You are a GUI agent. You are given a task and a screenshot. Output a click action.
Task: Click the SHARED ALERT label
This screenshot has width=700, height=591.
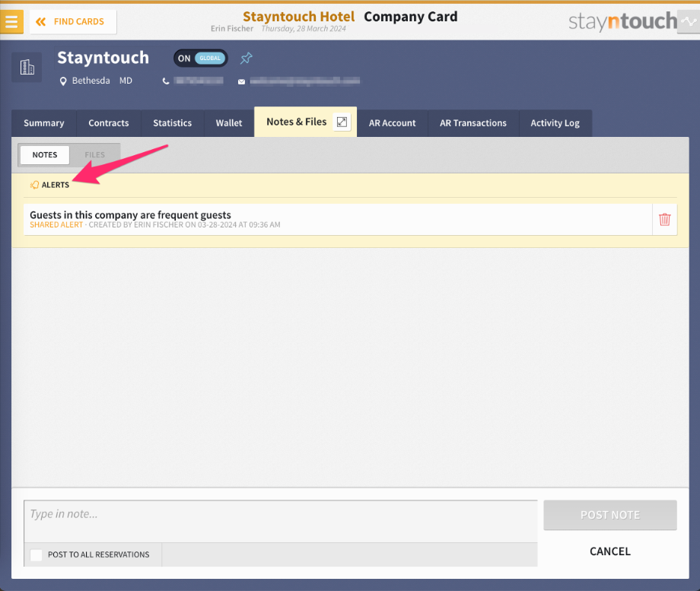(x=56, y=225)
